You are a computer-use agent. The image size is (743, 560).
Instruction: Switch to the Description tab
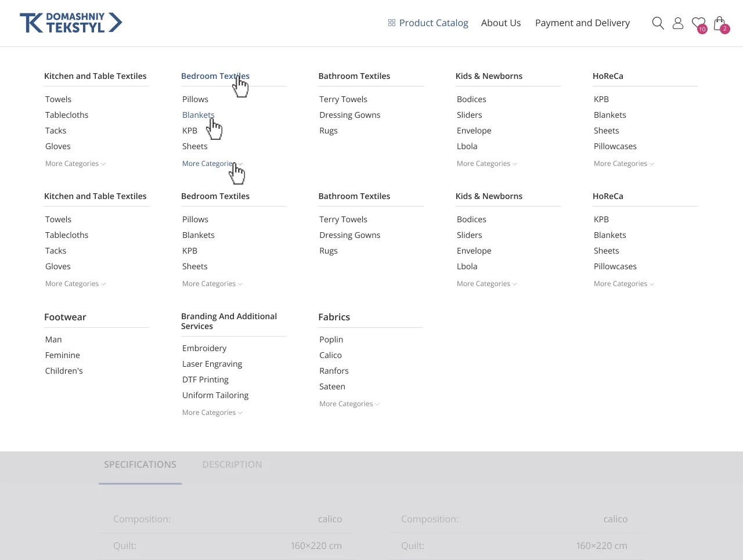[232, 464]
